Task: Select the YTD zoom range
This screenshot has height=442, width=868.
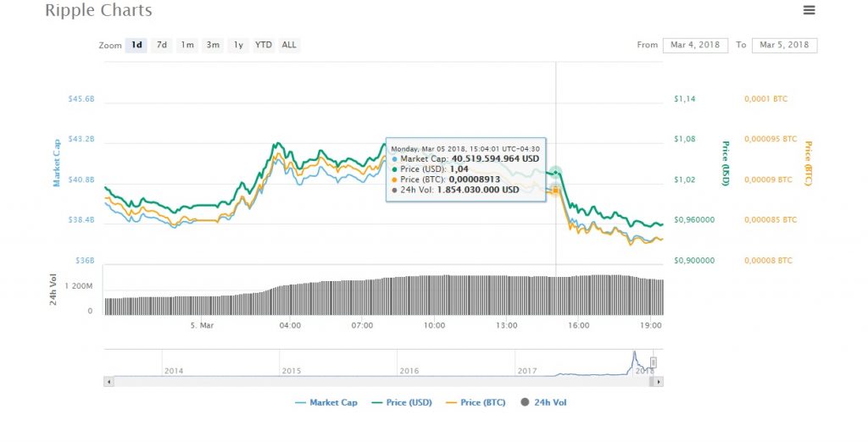Action: point(264,45)
